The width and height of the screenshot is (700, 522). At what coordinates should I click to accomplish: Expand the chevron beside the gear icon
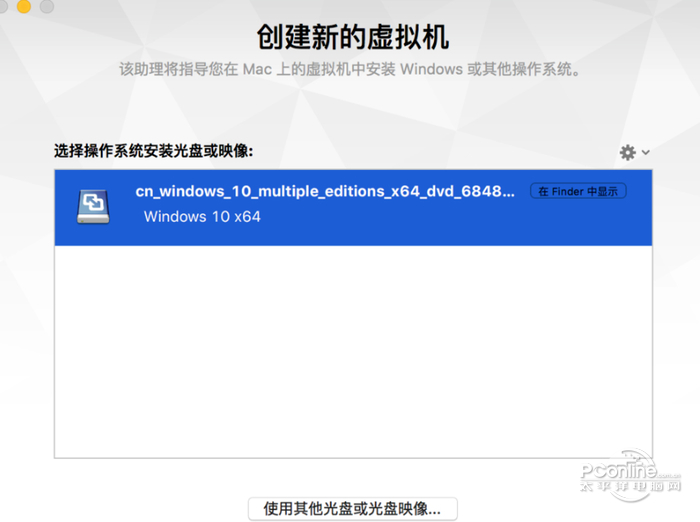646,152
